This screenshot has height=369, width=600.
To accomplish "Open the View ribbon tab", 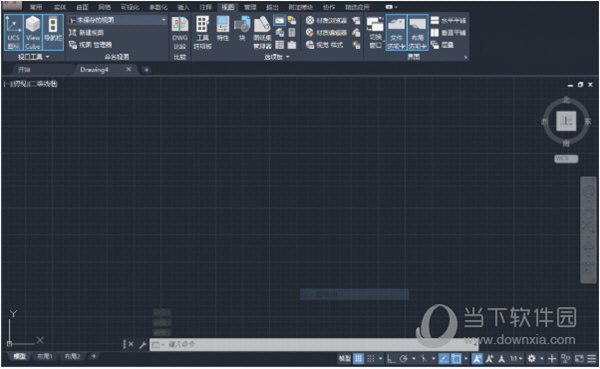I will point(228,7).
